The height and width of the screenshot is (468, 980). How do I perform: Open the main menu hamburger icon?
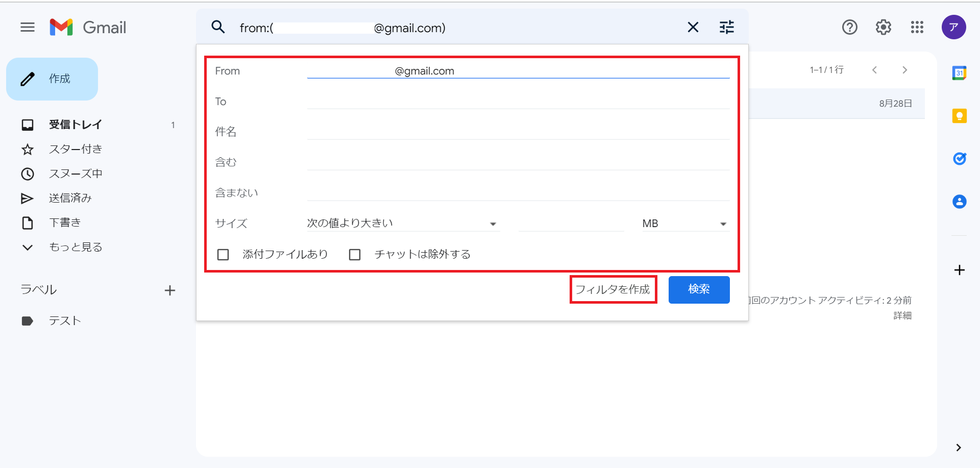tap(28, 28)
